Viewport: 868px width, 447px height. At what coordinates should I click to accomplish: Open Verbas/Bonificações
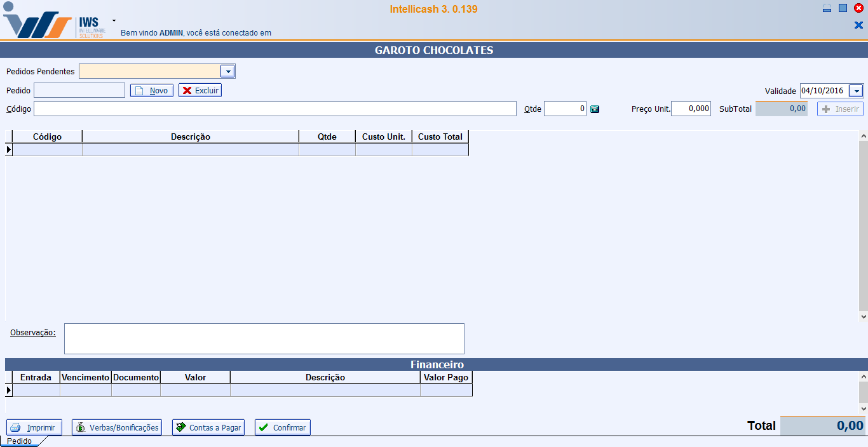tap(117, 427)
